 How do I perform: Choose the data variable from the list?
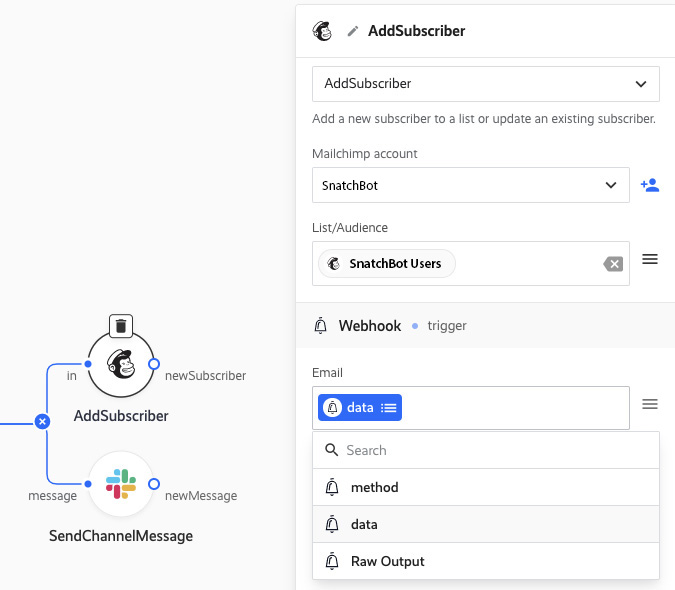tap(486, 524)
